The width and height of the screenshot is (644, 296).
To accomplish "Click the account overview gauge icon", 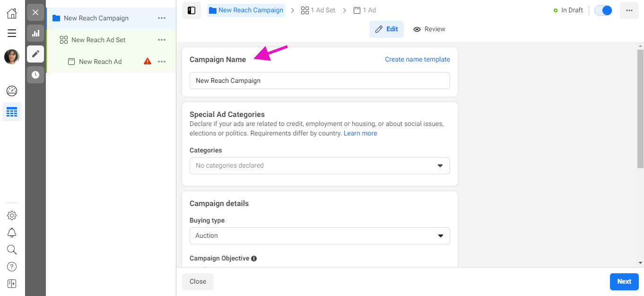I will [x=12, y=90].
